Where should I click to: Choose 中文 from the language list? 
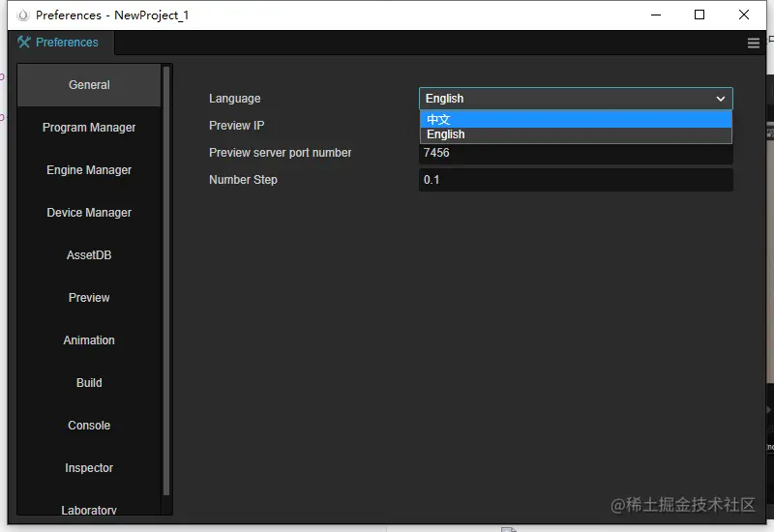(x=576, y=119)
